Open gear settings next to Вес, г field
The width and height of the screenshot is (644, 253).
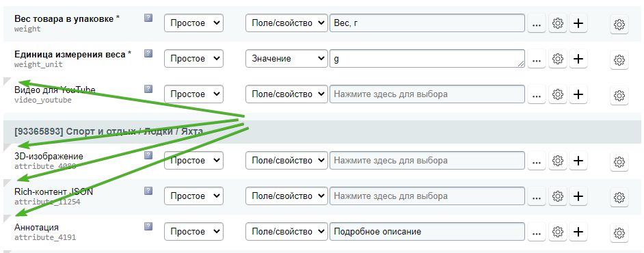557,23
